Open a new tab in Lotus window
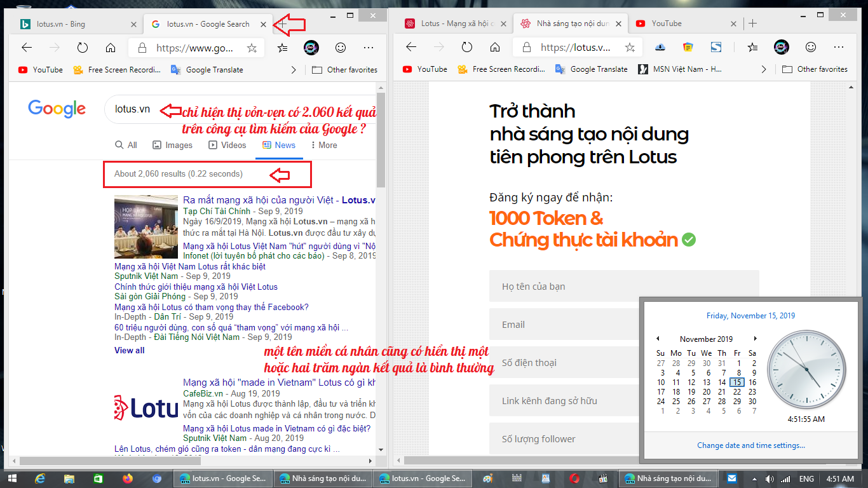This screenshot has width=868, height=488. click(x=753, y=24)
